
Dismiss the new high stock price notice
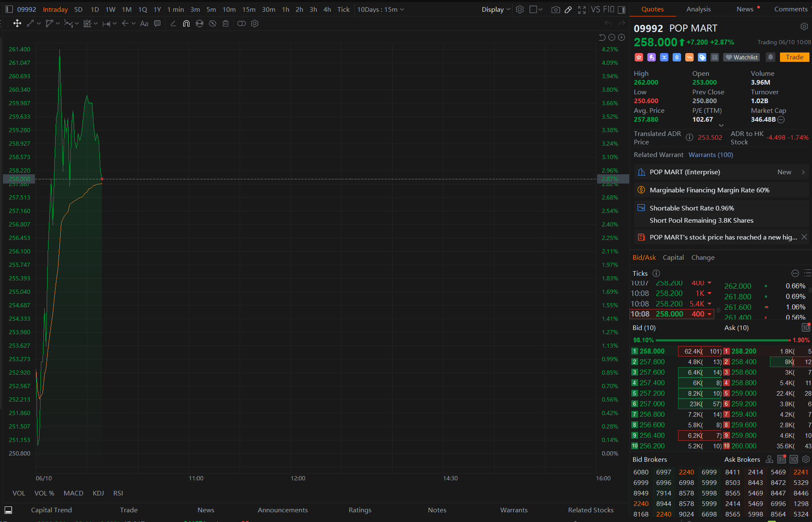[x=804, y=237]
